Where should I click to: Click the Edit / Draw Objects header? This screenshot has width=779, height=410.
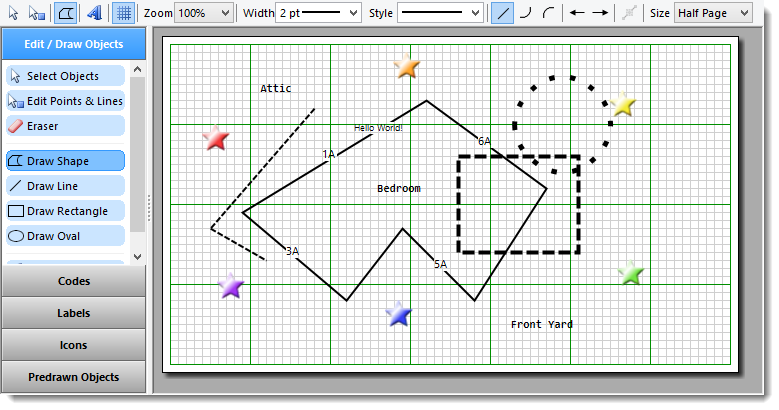[x=74, y=44]
